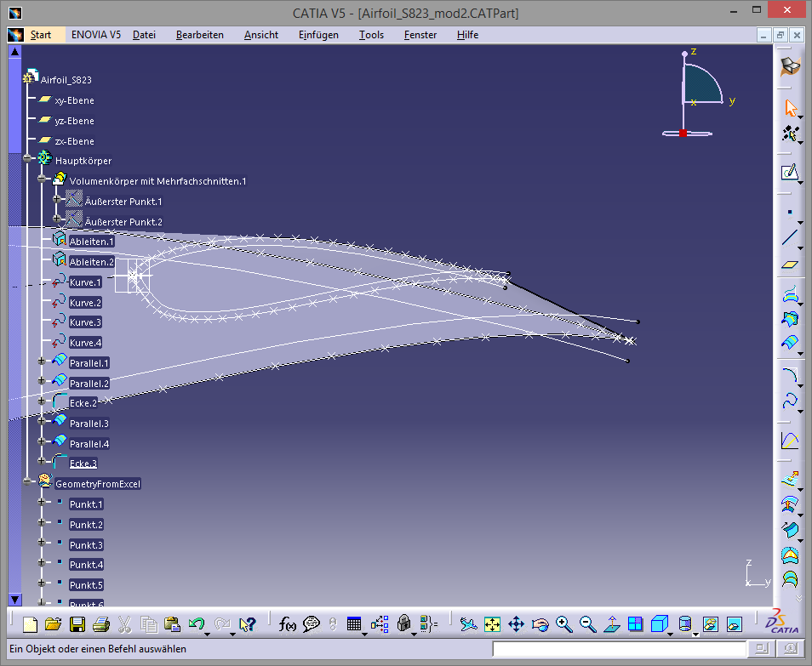Viewport: 812px width, 666px height.
Task: Click the Swap Visible Space icon
Action: click(735, 624)
